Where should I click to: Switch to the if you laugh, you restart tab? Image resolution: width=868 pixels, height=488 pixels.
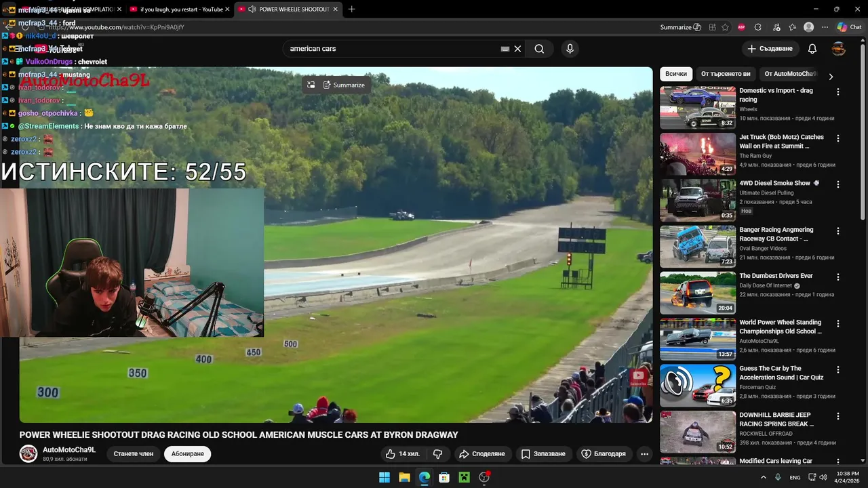181,9
